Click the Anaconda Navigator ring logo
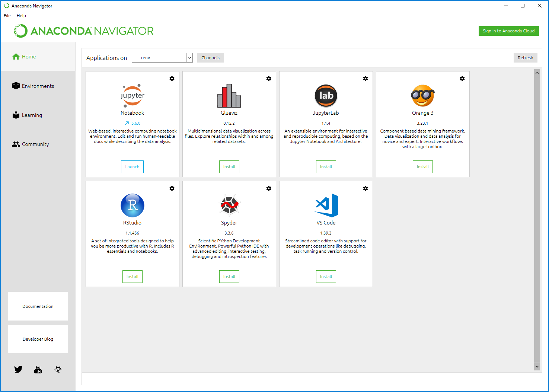The width and height of the screenshot is (549, 392). pyautogui.click(x=21, y=31)
